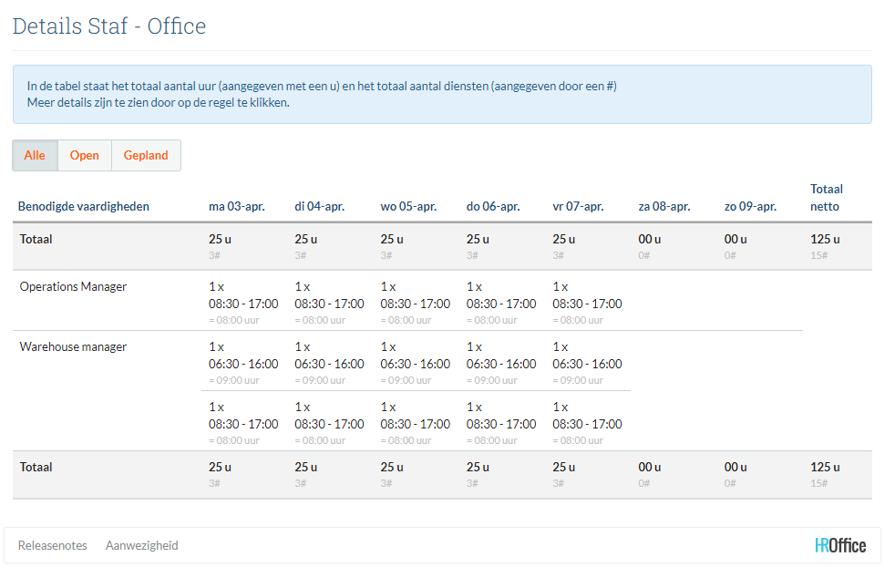The image size is (895, 588).
Task: Click Benodigde vaardigheden column header
Action: [84, 207]
